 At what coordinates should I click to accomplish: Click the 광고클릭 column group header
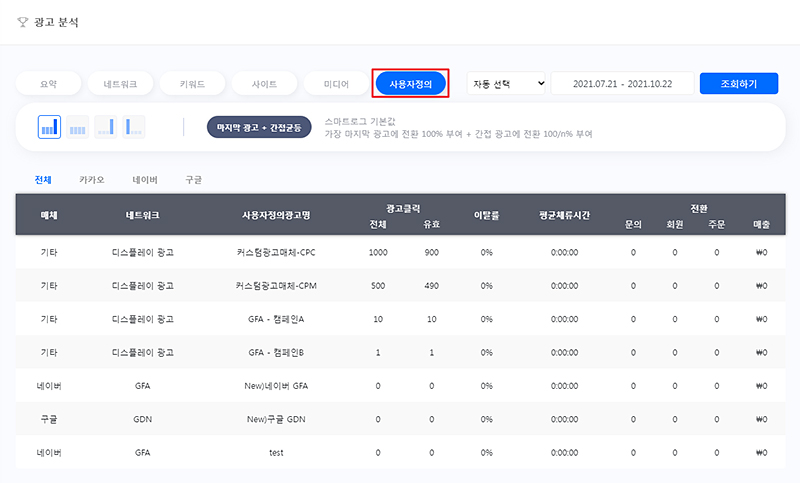[x=403, y=209]
